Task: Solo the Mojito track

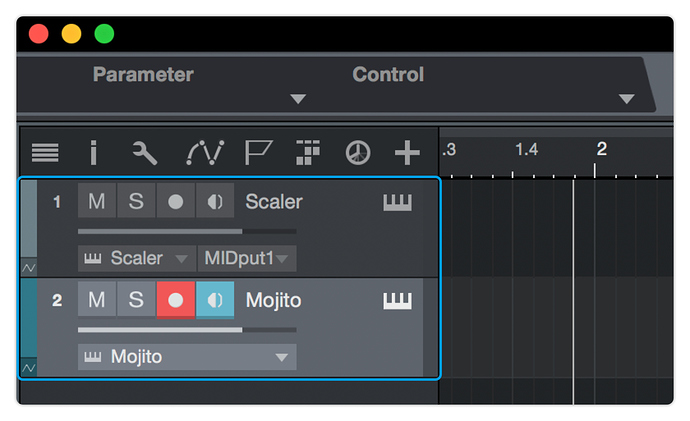Action: [136, 300]
